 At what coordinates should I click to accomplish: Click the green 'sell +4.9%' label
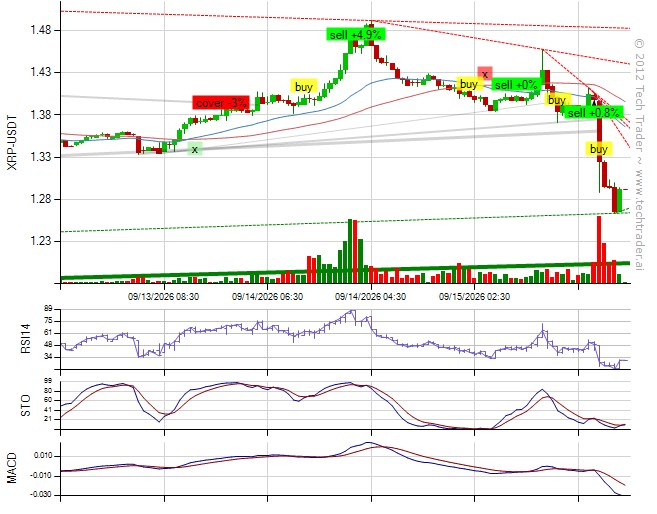pos(356,34)
